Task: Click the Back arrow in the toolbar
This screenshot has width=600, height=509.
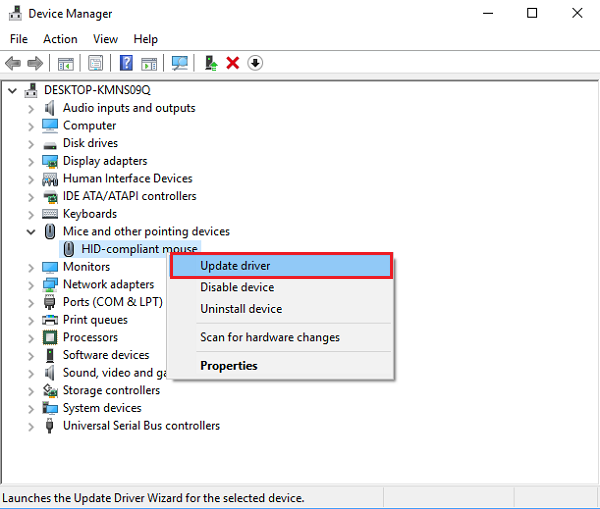Action: coord(13,63)
